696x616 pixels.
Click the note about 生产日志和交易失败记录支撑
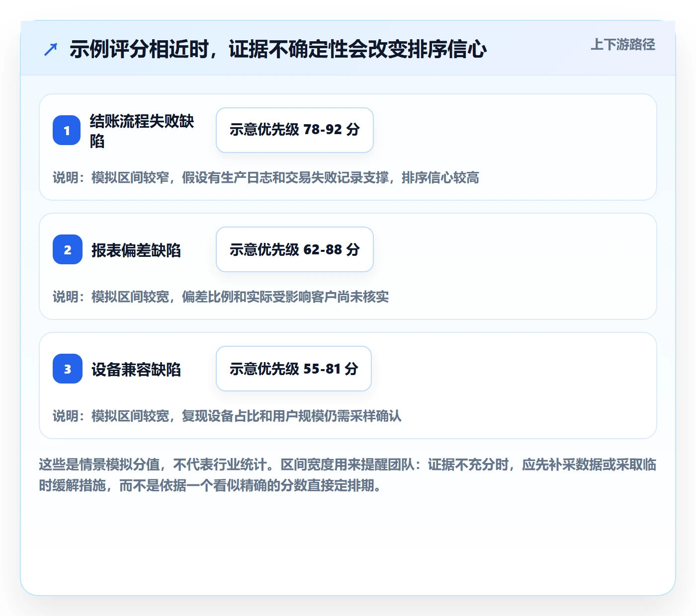(x=266, y=177)
